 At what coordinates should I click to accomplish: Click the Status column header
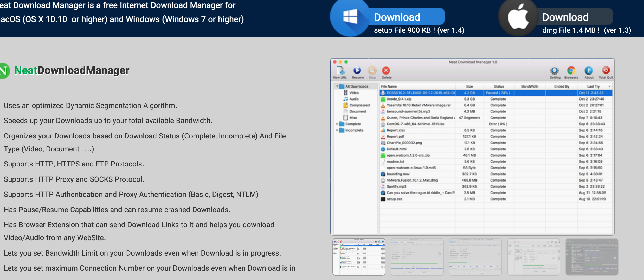pyautogui.click(x=499, y=86)
